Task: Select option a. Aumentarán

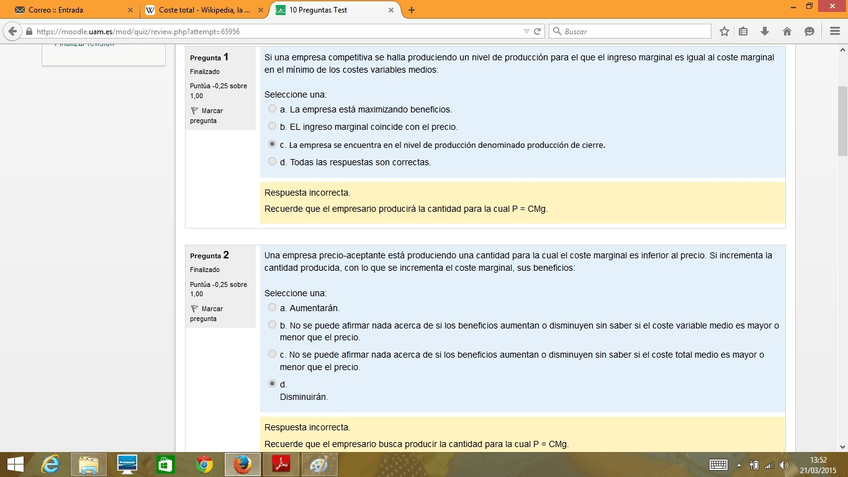Action: pos(272,307)
